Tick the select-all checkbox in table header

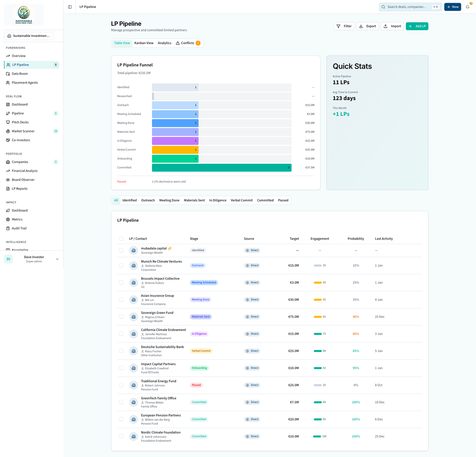coord(121,239)
